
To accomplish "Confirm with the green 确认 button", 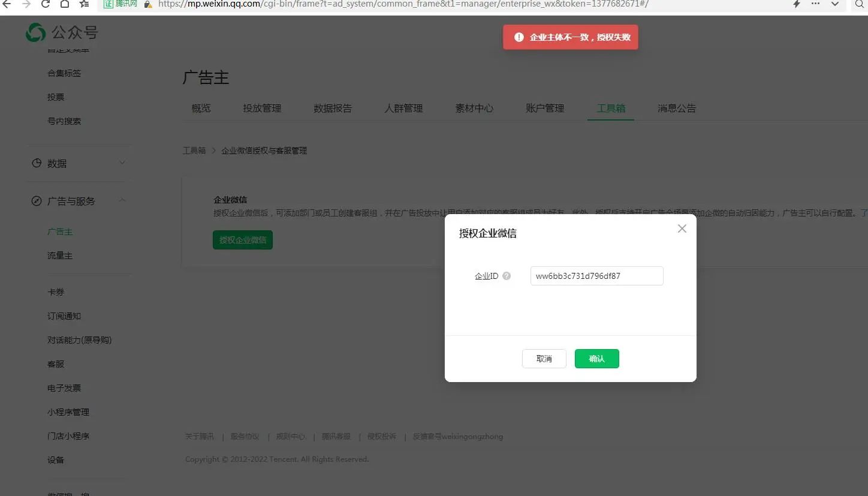I will [597, 359].
